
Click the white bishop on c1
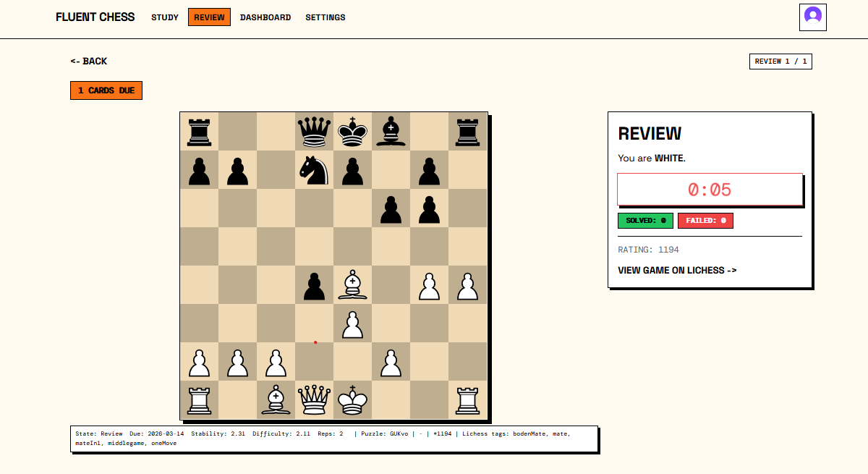pos(276,399)
